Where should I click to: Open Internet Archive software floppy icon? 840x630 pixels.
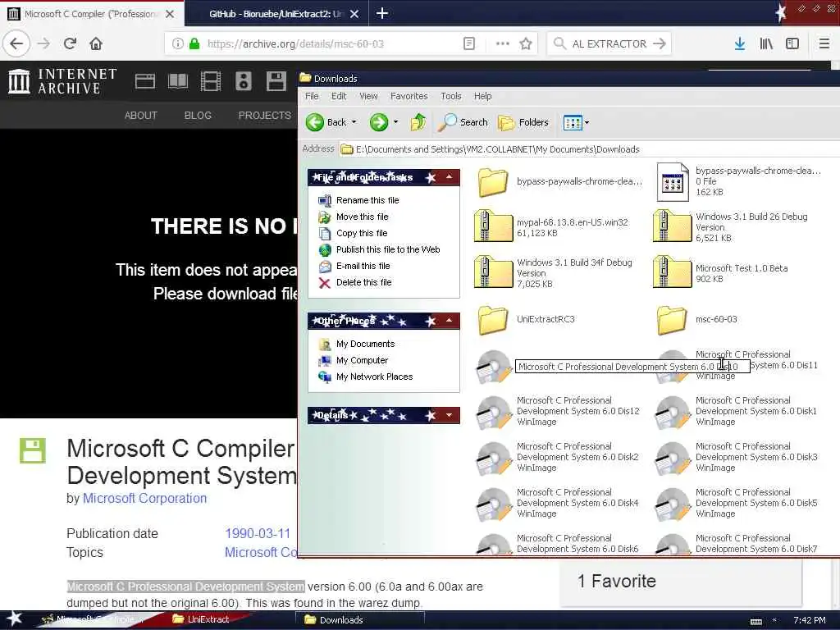(276, 81)
